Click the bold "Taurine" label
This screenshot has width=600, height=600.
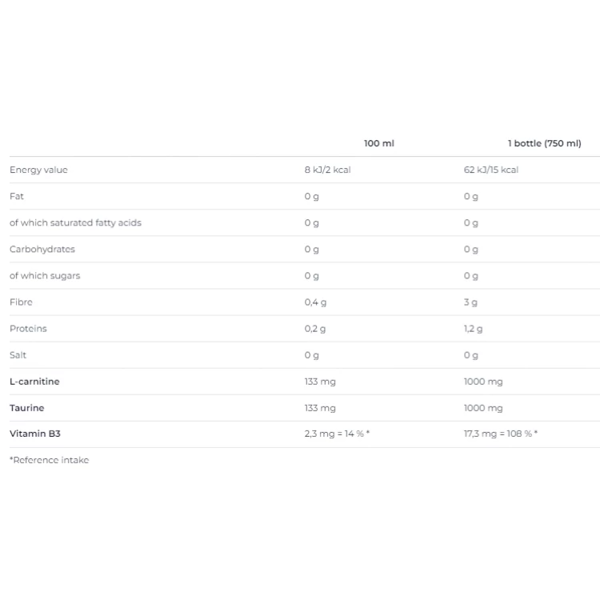click(27, 408)
